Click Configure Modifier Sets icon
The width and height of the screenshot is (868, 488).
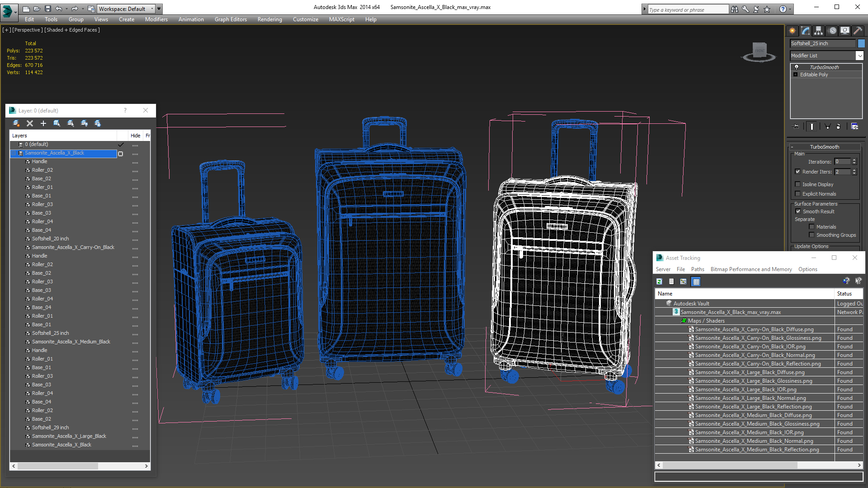click(x=854, y=127)
